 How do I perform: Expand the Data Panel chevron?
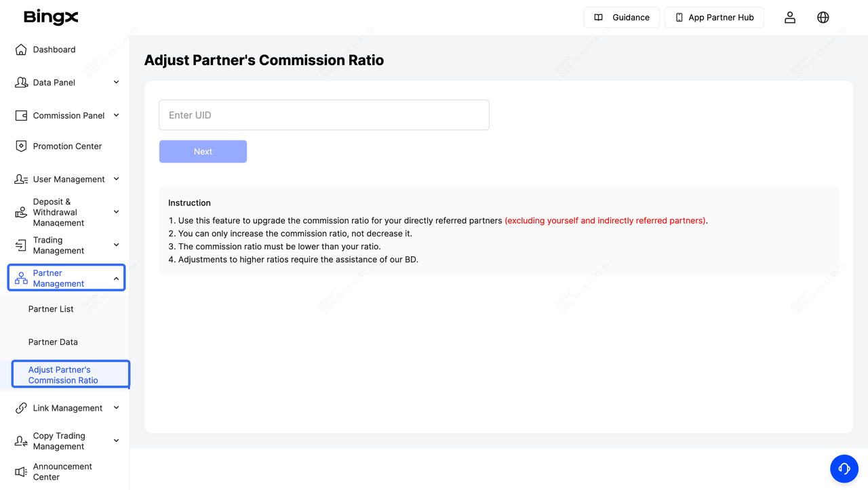tap(116, 82)
